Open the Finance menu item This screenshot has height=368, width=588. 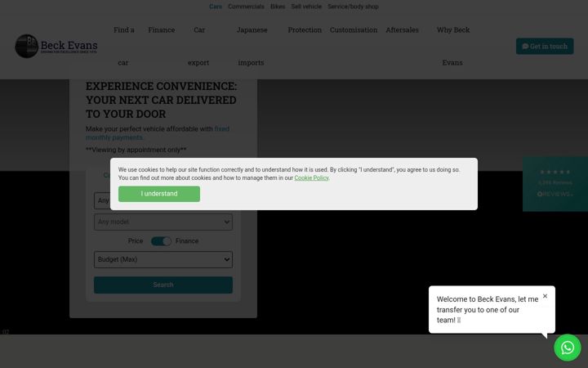point(161,29)
